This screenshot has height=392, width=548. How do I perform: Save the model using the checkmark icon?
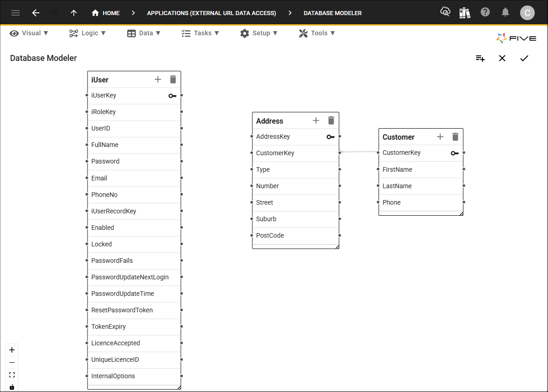pos(524,58)
